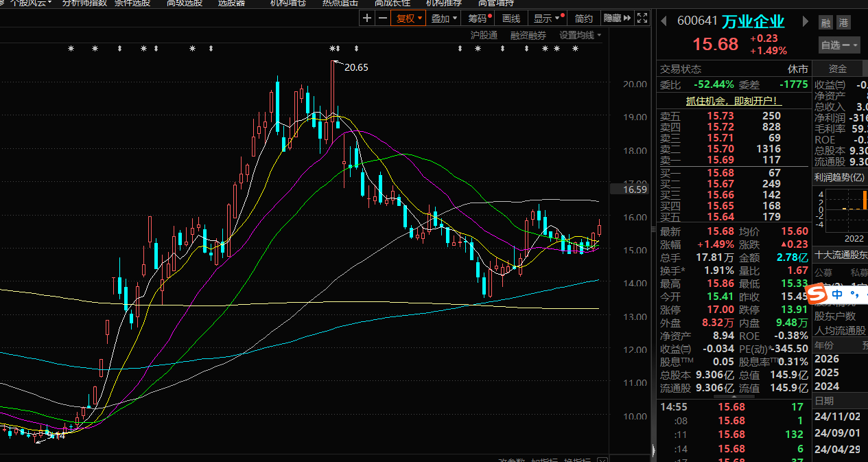This screenshot has width=868, height=462.
Task: Click the 委比 -52.44% value
Action: [x=714, y=84]
